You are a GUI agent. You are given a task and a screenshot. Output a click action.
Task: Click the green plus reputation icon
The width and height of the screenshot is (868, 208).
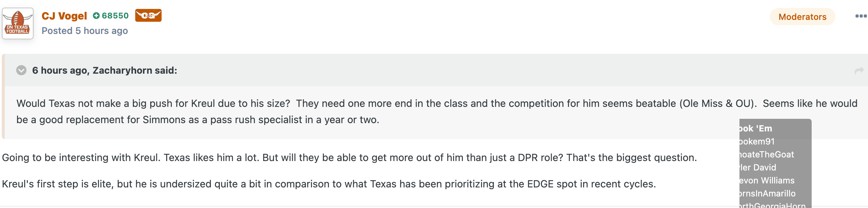(x=96, y=16)
